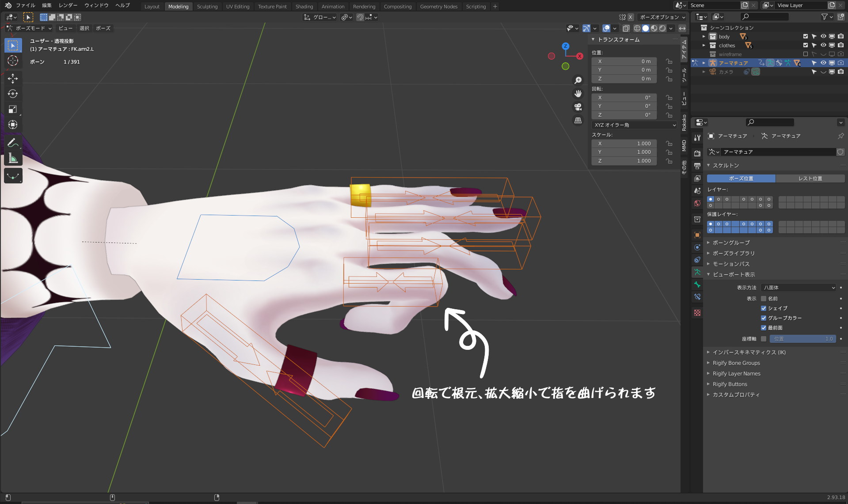Open the 表示方法 八面体 dropdown
The image size is (848, 504).
pyautogui.click(x=799, y=288)
